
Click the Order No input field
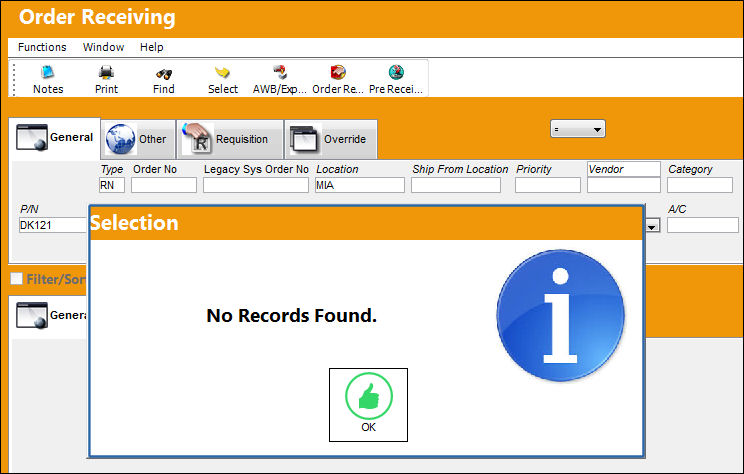pos(164,185)
